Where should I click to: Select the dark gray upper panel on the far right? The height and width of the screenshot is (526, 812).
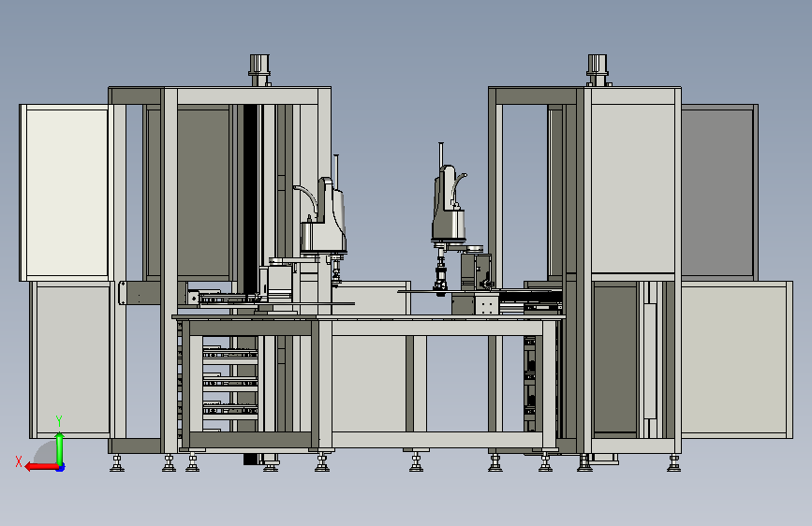coord(719,193)
